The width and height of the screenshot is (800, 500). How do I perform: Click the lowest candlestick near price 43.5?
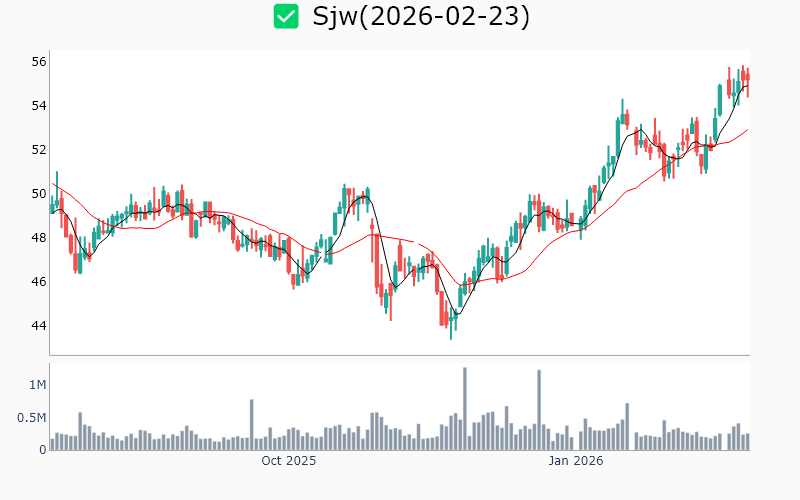pos(451,325)
